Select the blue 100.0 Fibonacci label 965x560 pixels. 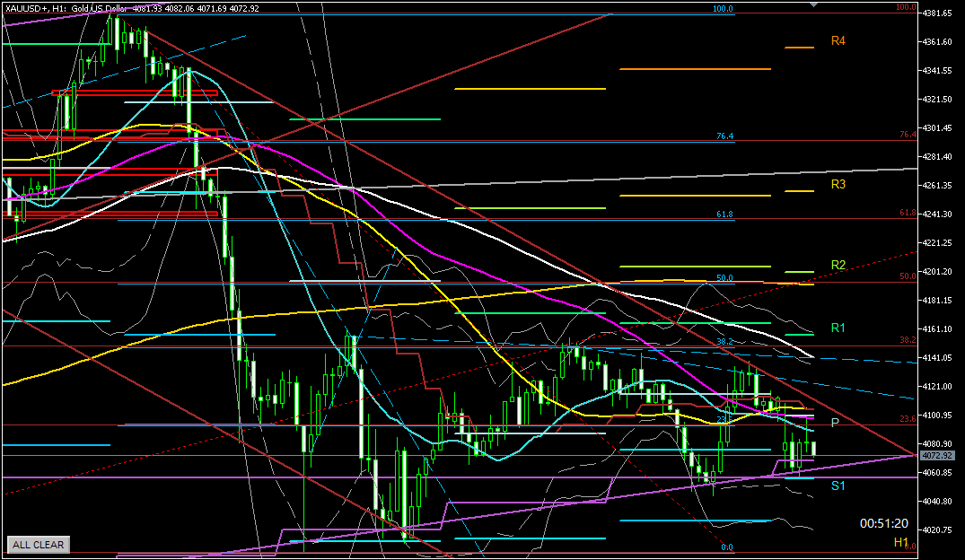tap(723, 9)
